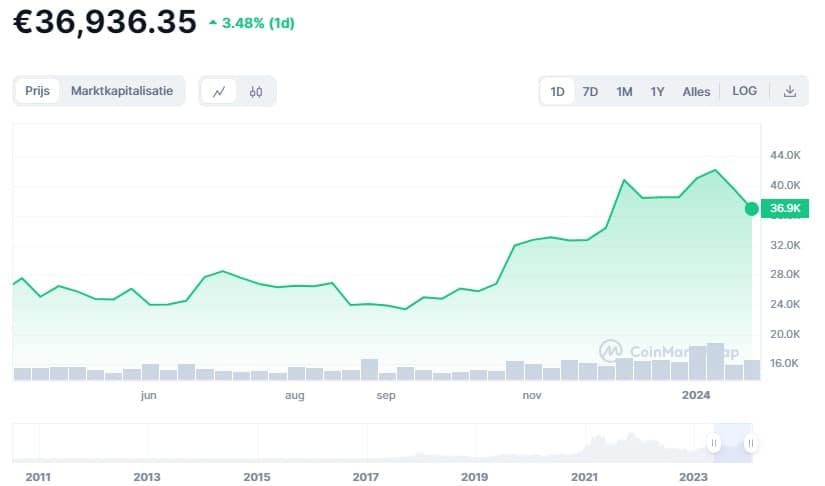Click 2017 in the overview timeline
The width and height of the screenshot is (825, 486).
click(x=366, y=477)
